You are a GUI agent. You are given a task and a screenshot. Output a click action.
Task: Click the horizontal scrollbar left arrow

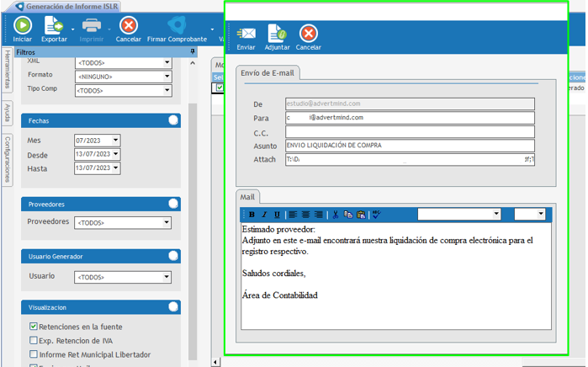pyautogui.click(x=215, y=362)
